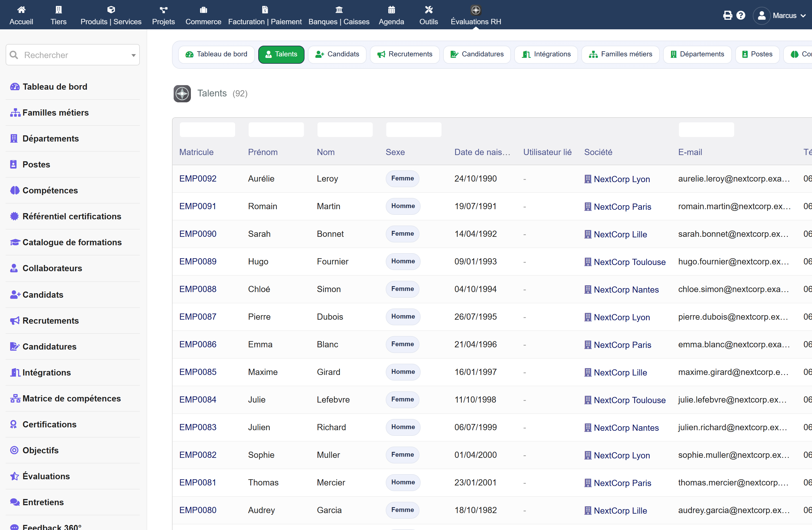The image size is (812, 530).
Task: Click the print icon in top bar
Action: click(x=727, y=15)
